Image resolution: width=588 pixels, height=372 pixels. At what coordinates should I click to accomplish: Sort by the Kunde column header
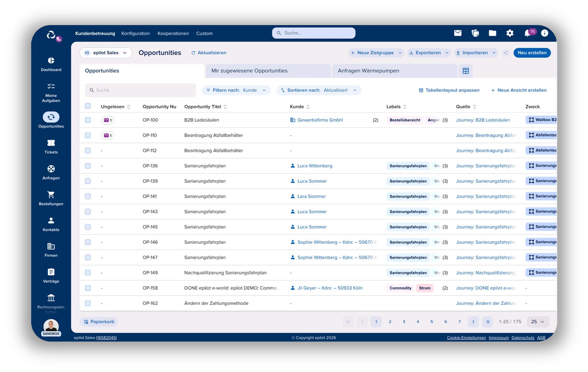(x=300, y=107)
